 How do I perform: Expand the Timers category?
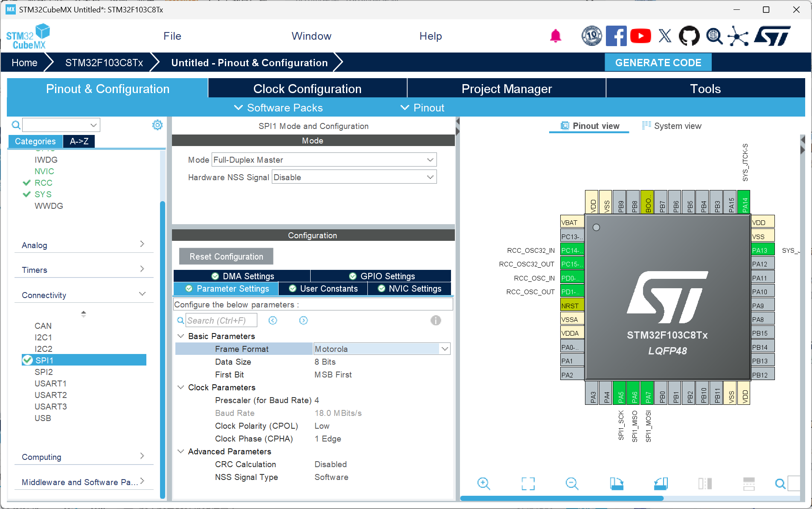[x=83, y=270]
